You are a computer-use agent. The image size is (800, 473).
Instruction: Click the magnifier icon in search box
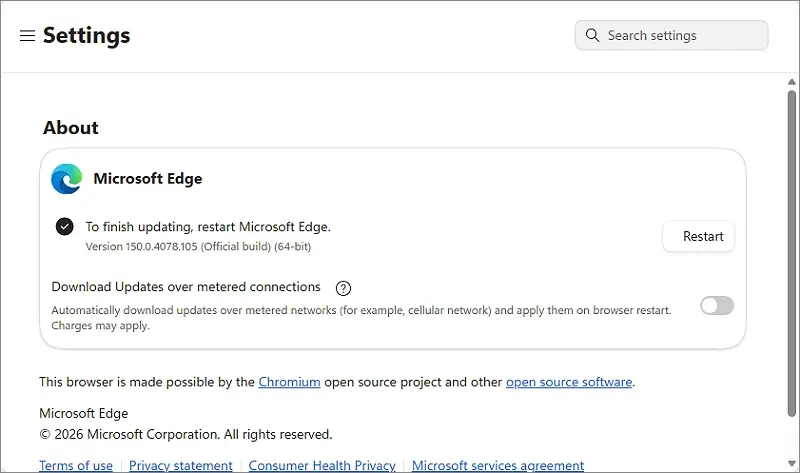592,35
